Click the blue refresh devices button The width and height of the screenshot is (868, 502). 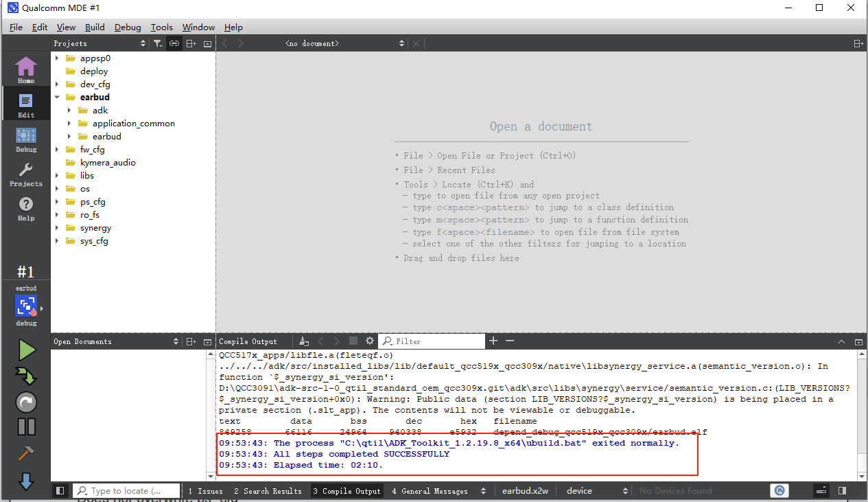[x=779, y=491]
